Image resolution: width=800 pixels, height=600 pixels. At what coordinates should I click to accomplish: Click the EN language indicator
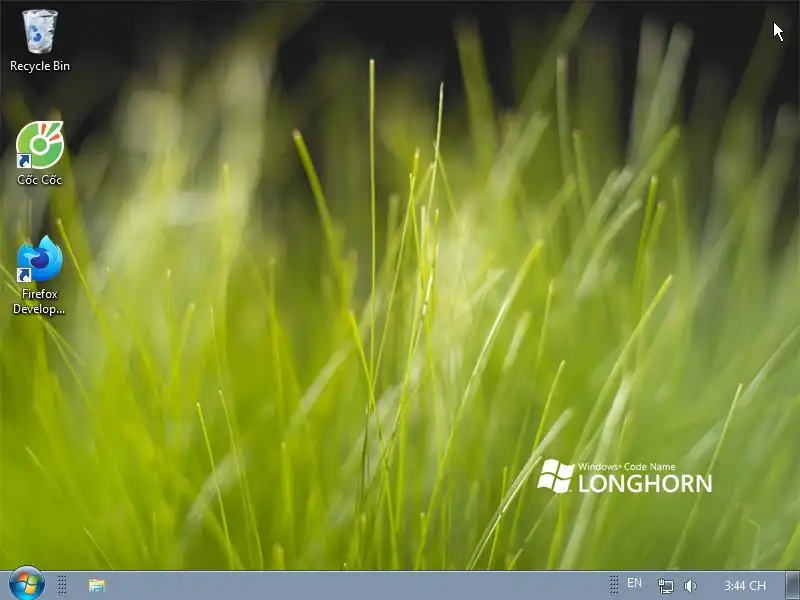[x=634, y=583]
